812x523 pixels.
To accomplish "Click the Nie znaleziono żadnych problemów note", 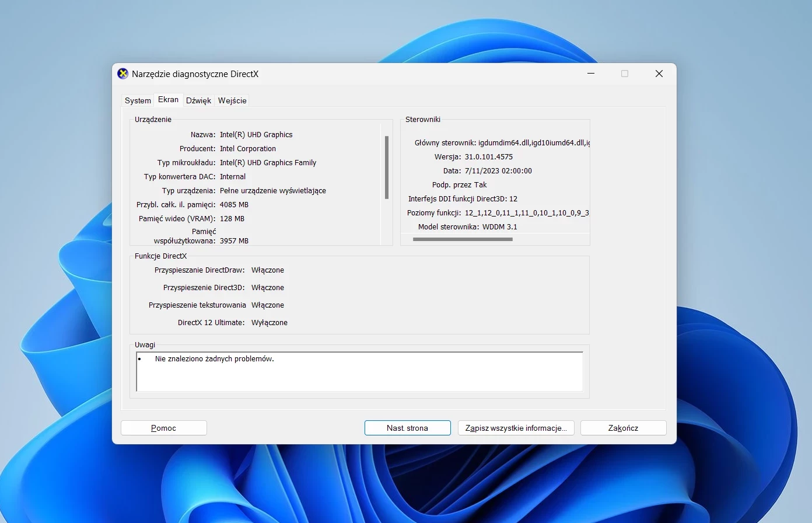I will (x=215, y=358).
